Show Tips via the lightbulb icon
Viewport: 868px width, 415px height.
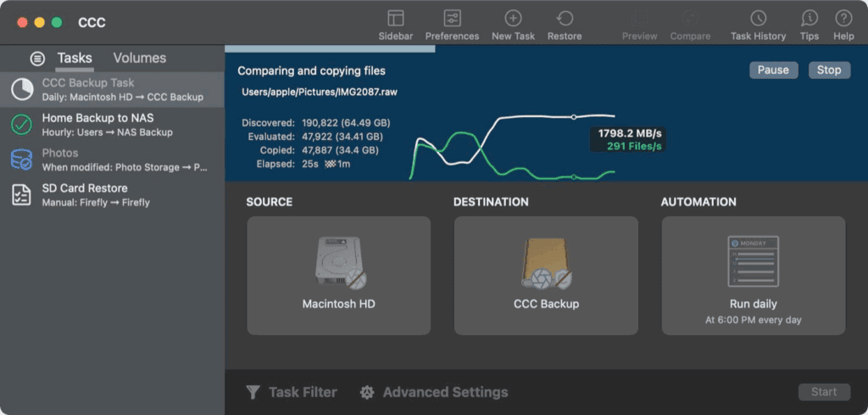810,19
